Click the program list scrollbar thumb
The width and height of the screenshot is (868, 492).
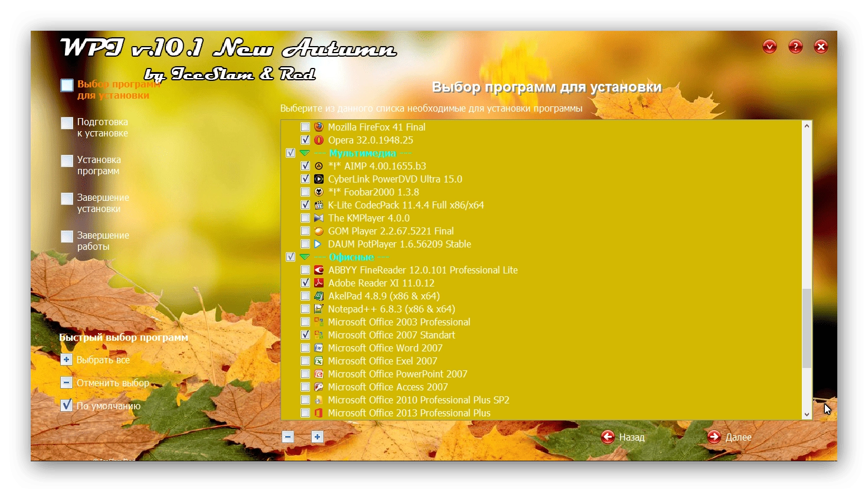point(807,328)
